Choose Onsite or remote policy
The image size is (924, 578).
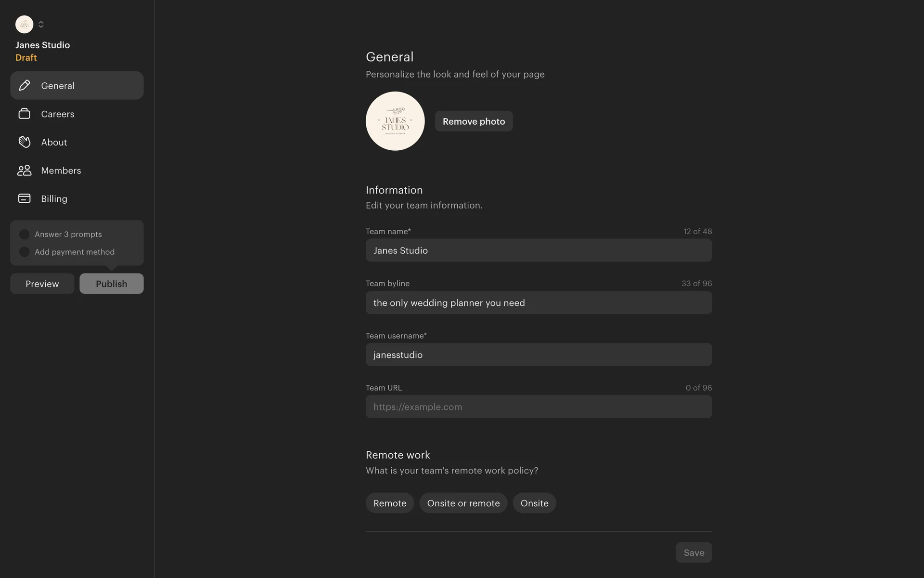coord(463,503)
